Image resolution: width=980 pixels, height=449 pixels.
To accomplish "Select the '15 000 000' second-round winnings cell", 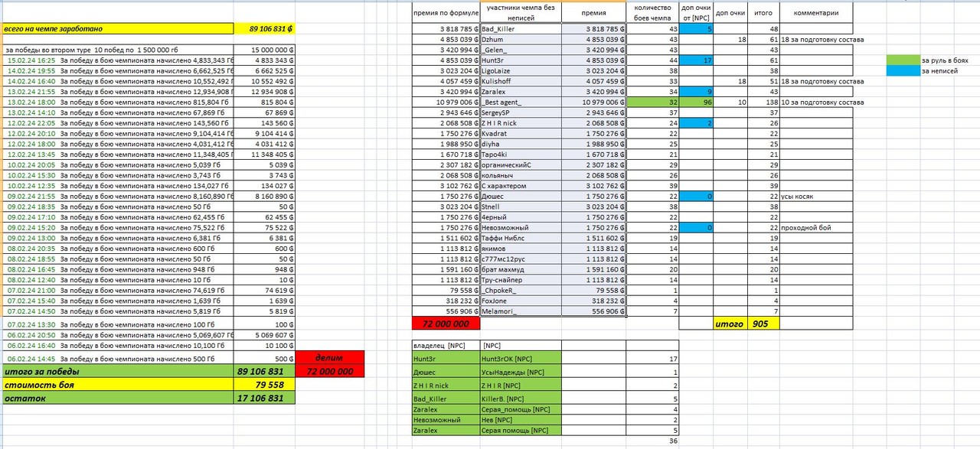I will 264,49.
